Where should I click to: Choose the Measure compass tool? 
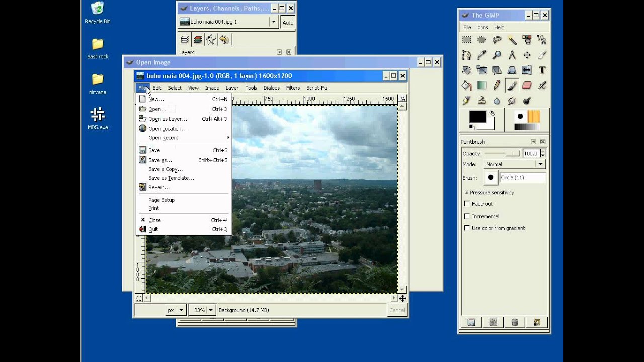512,55
